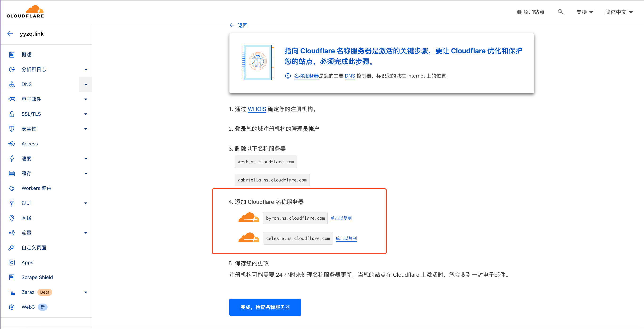The height and width of the screenshot is (329, 644).
Task: Click the Apps square icon
Action: pyautogui.click(x=12, y=262)
